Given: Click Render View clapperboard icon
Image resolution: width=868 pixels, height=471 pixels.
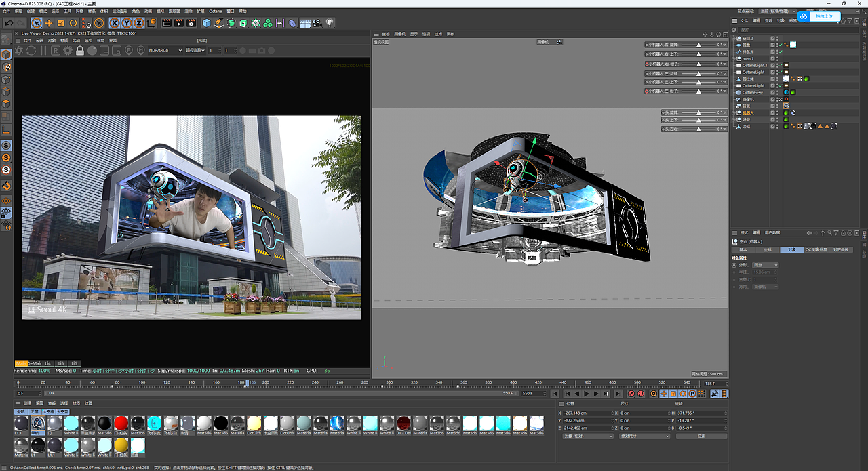Looking at the screenshot, I should point(167,23).
